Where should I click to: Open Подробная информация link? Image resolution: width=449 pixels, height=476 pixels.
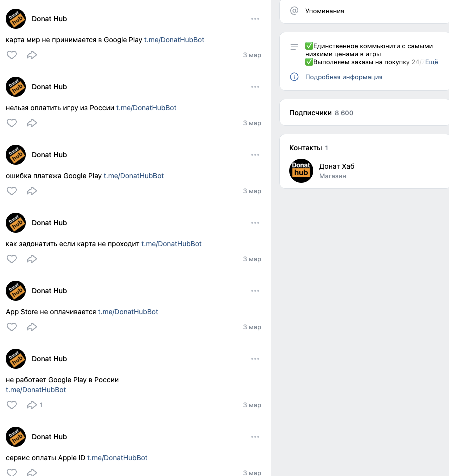(x=343, y=77)
